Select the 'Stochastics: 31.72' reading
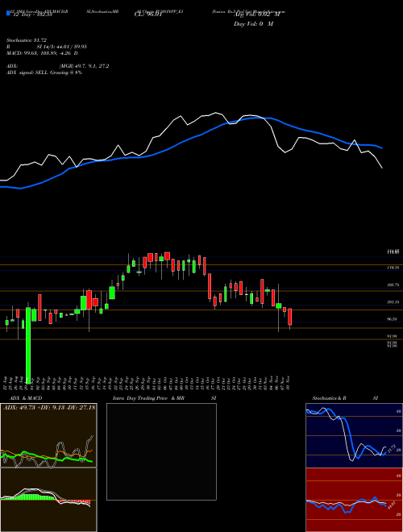 (26, 40)
